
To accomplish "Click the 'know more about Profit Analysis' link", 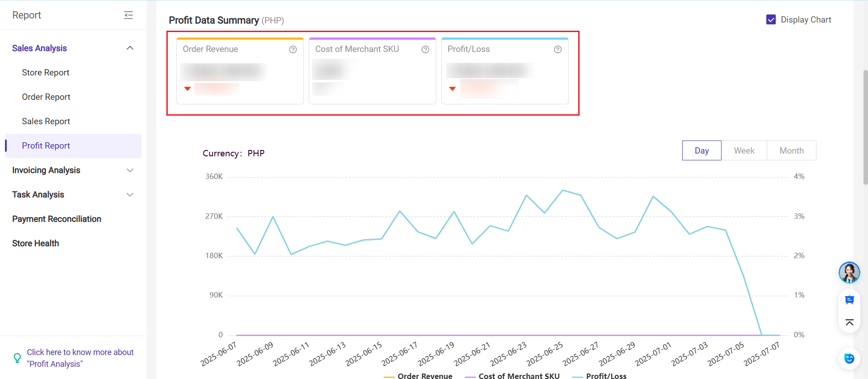I will 80,358.
